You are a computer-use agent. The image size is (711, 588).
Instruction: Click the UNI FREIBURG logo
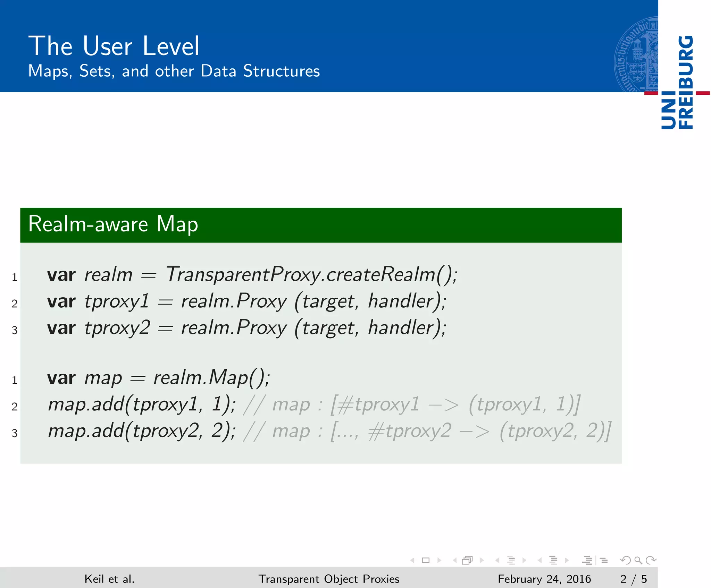click(x=678, y=82)
